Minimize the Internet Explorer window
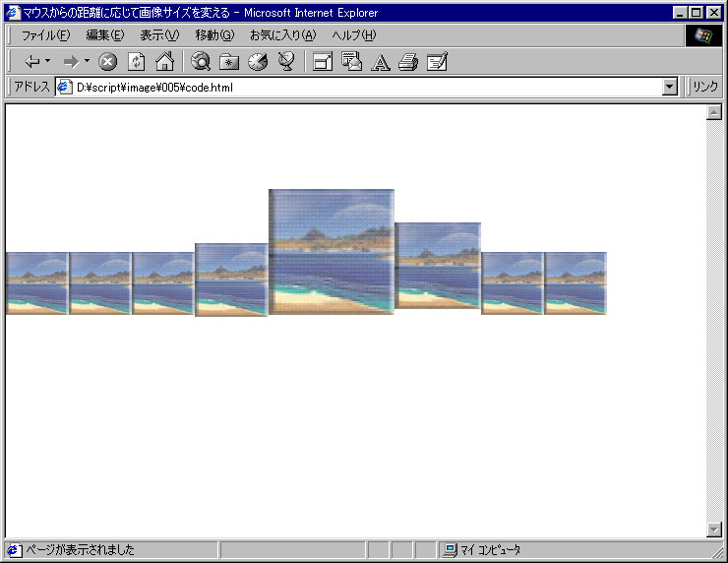 pyautogui.click(x=680, y=13)
